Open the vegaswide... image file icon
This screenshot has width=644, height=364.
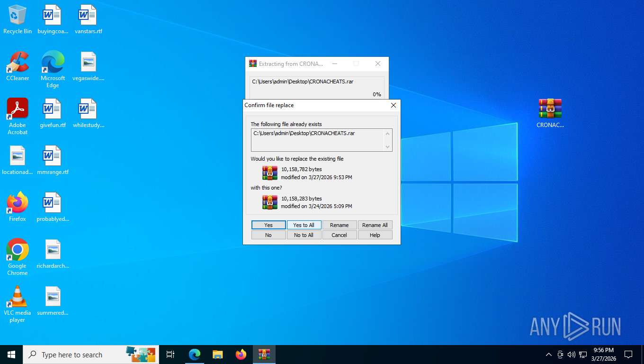(x=88, y=66)
